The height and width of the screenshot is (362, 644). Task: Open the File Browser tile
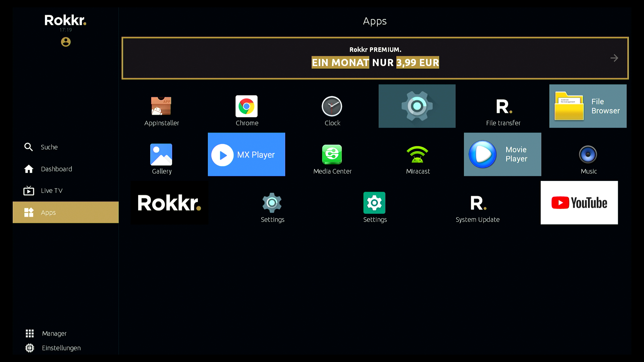(x=588, y=106)
